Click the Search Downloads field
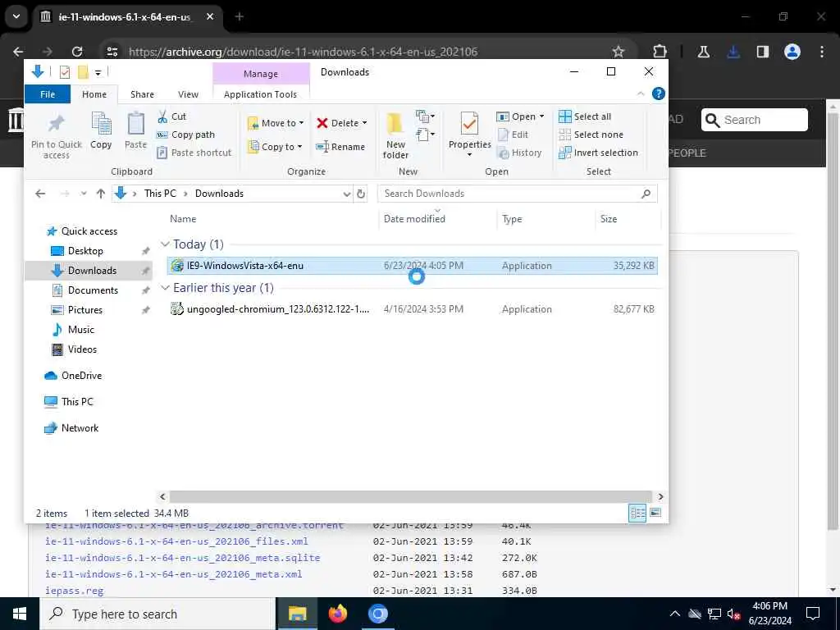Image resolution: width=840 pixels, height=630 pixels. tap(517, 194)
